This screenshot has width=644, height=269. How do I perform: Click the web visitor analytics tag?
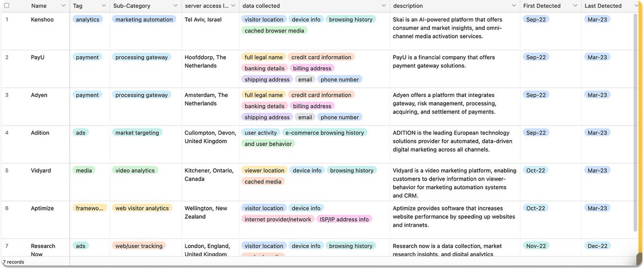pyautogui.click(x=142, y=208)
